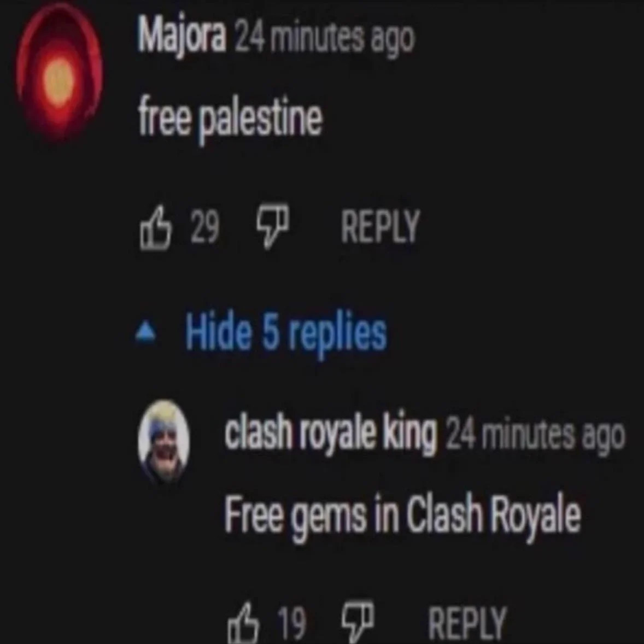This screenshot has width=644, height=644.
Task: Click clash royale king's '24 minutes ago' timestamp
Action: click(x=535, y=435)
